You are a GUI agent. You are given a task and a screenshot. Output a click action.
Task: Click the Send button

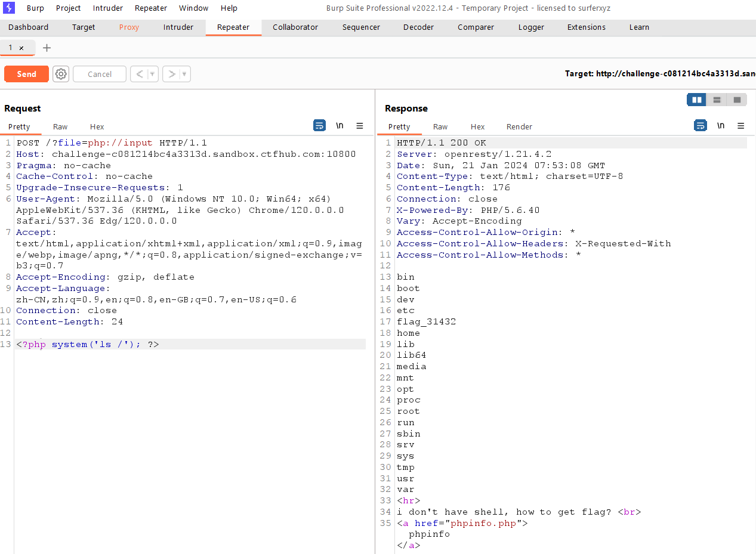(26, 74)
